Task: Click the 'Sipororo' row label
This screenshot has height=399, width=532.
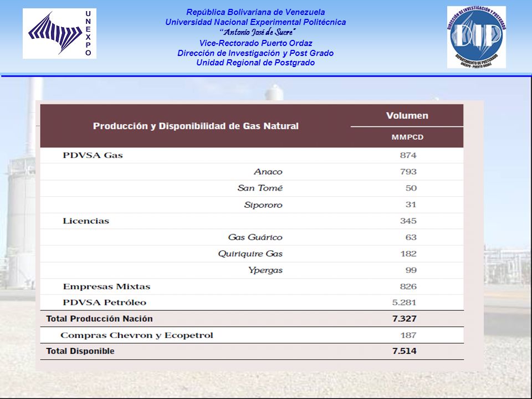Action: [263, 204]
